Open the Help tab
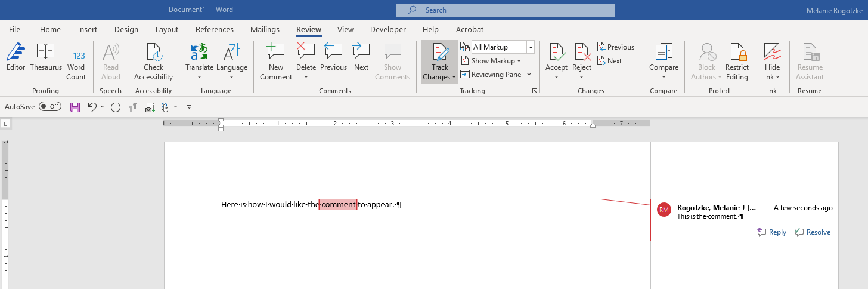 430,29
